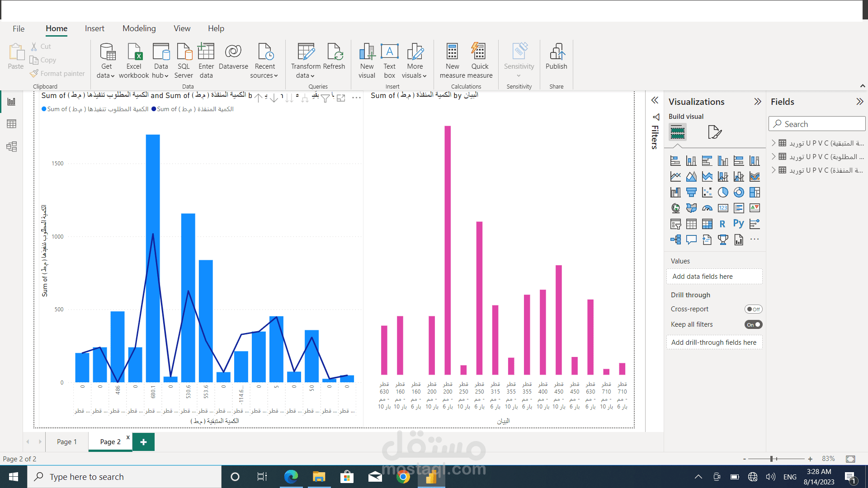Click the Publish button
Screen dimensions: 868x488
click(556, 56)
